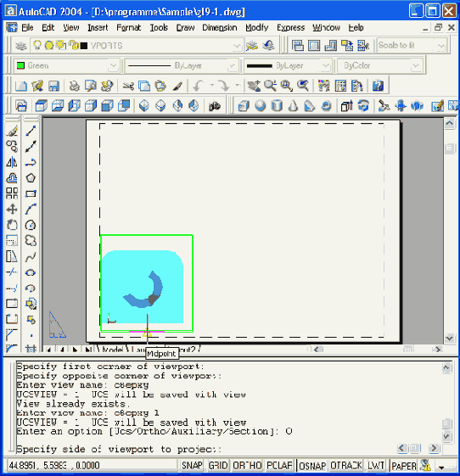The width and height of the screenshot is (460, 476).
Task: Click the Match Properties brush icon
Action: coord(177,87)
